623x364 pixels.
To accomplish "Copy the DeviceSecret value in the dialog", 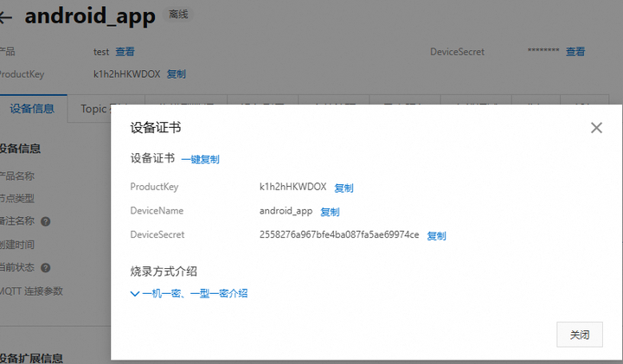I will pos(436,236).
